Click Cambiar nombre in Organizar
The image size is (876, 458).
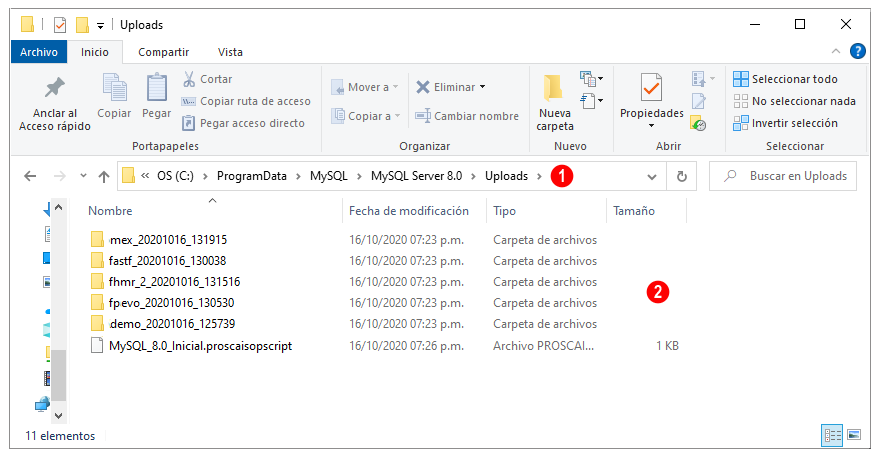tap(467, 116)
